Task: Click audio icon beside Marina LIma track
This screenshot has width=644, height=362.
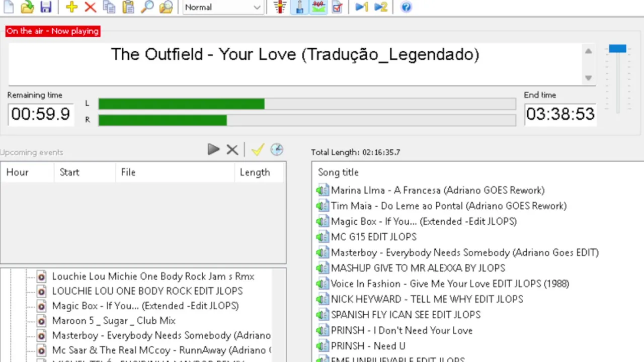Action: pos(322,191)
